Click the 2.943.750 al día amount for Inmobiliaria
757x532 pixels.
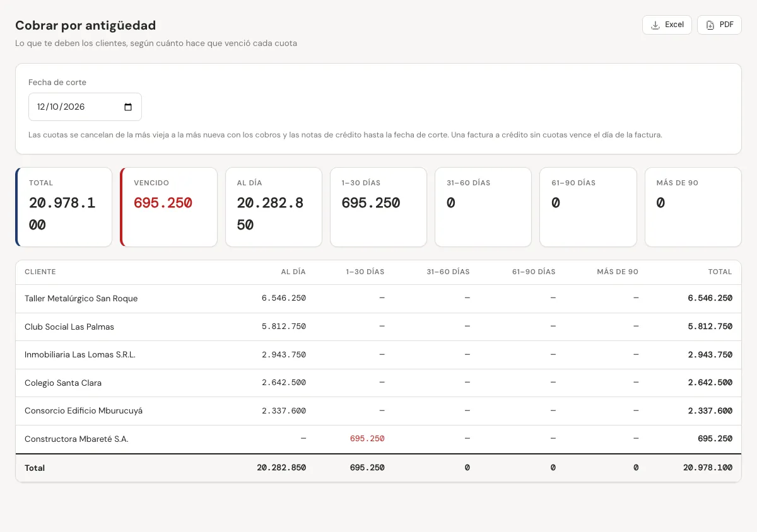[x=284, y=355]
